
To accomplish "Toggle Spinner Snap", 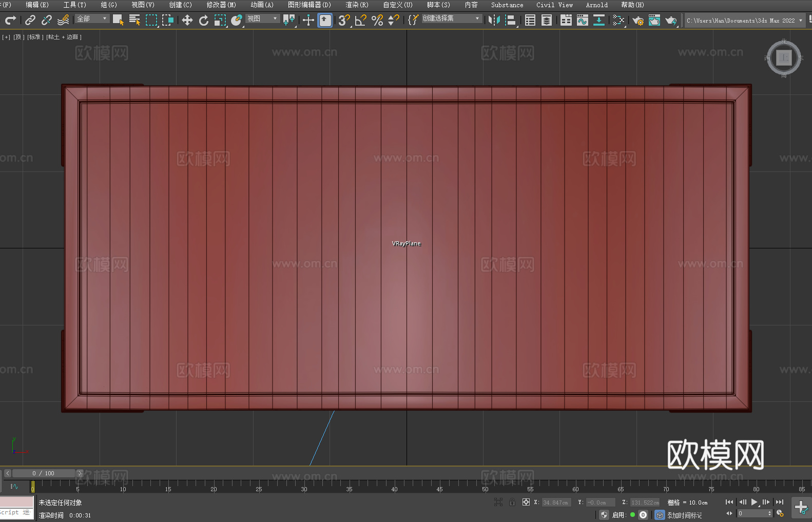I will [394, 20].
